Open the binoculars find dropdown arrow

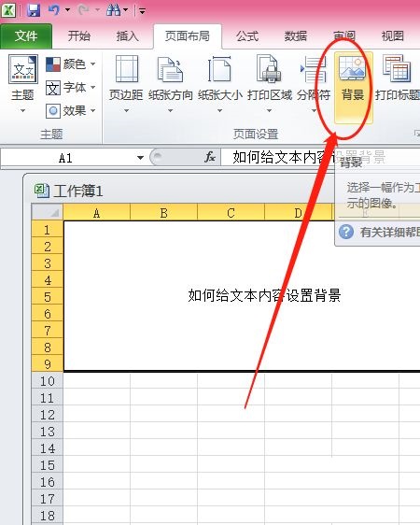click(x=125, y=10)
